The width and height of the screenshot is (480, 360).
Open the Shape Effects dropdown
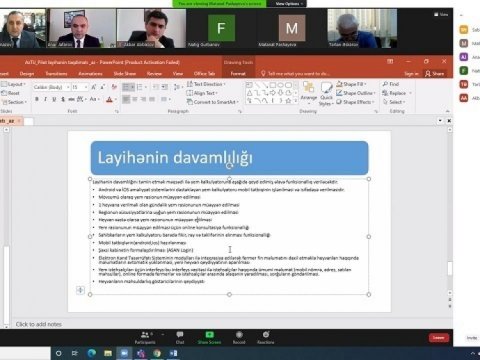pos(355,102)
